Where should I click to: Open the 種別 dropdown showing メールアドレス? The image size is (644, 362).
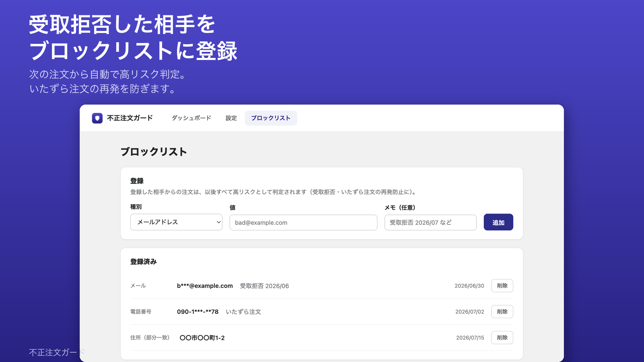176,222
